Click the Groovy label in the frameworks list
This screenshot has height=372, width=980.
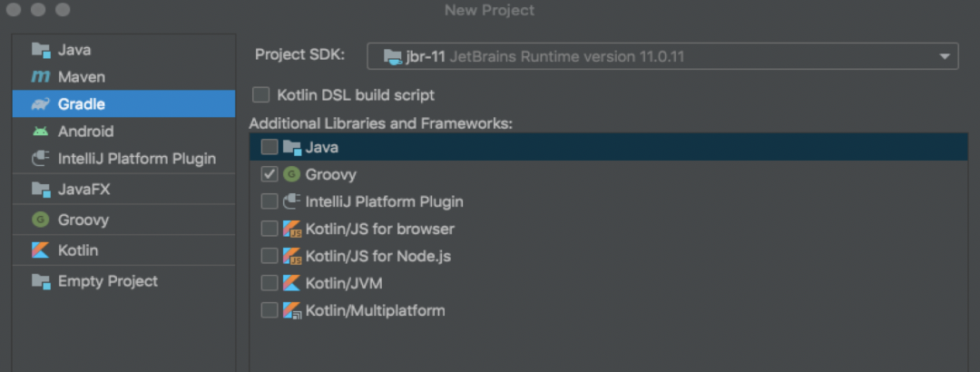330,175
